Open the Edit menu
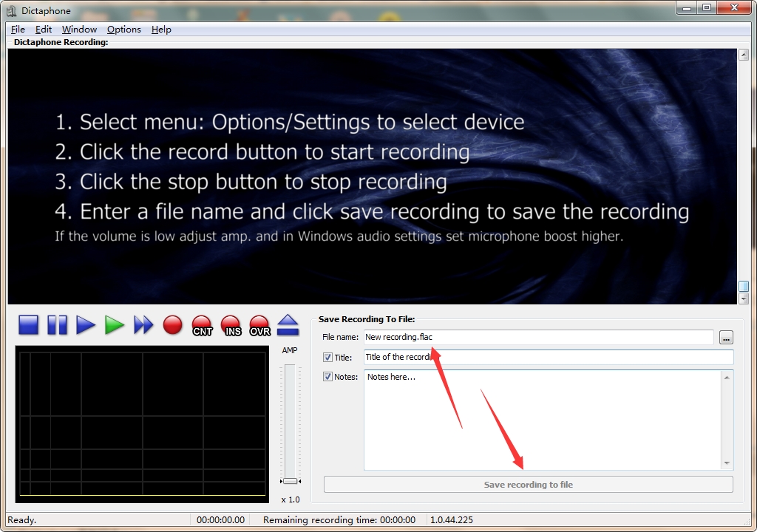The image size is (757, 532). [44, 30]
